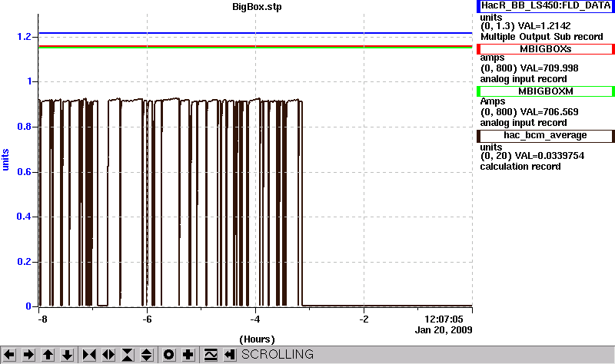Click the vertical 'units' y-axis label
This screenshot has width=615, height=364.
click(5, 160)
